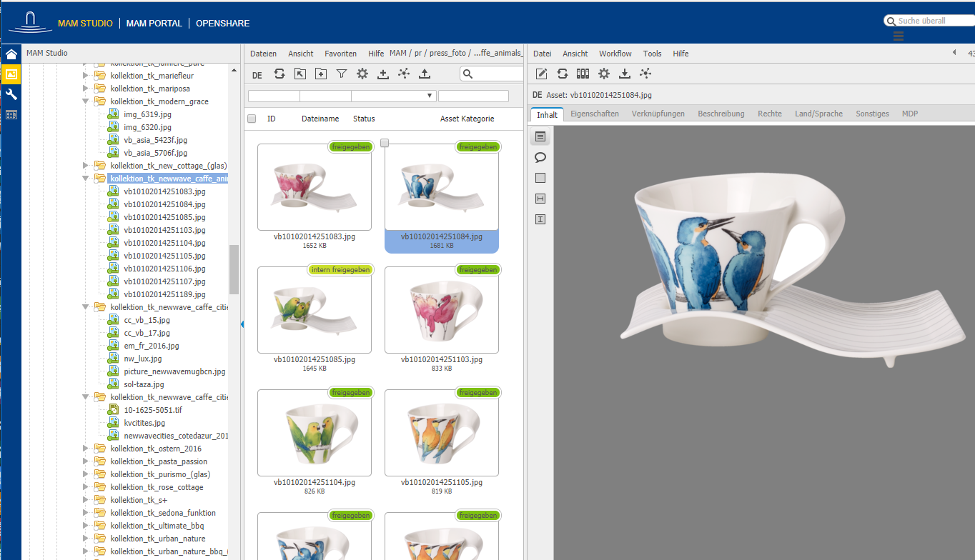Click the go-to-parent arrow icon in list toolbar
Viewport: 975px width, 560px height.
point(300,74)
